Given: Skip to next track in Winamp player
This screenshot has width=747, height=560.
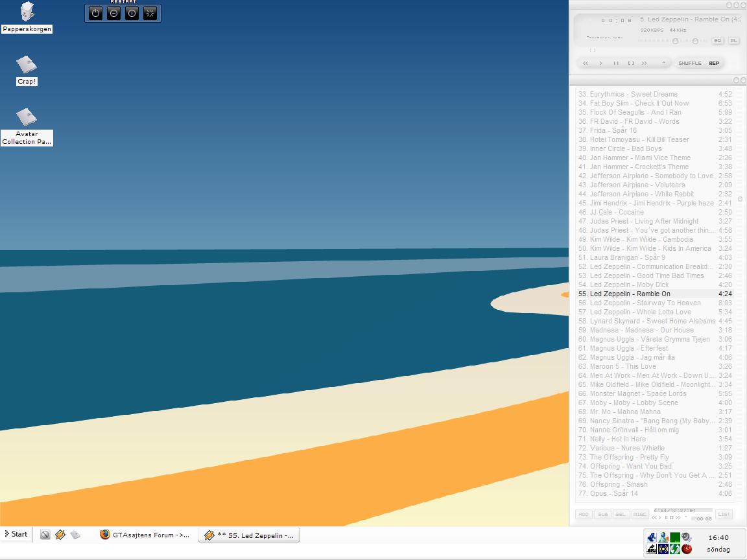Looking at the screenshot, I should tap(644, 64).
